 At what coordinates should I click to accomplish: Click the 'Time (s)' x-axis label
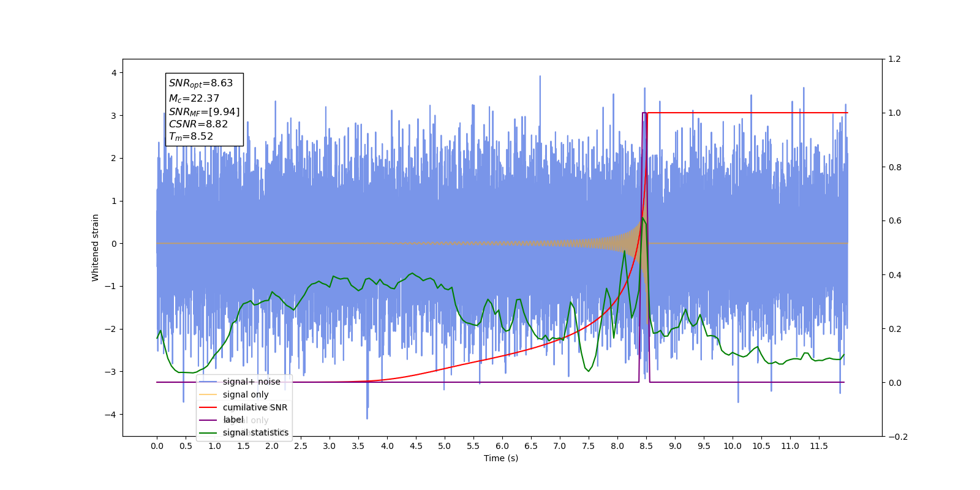(x=501, y=458)
